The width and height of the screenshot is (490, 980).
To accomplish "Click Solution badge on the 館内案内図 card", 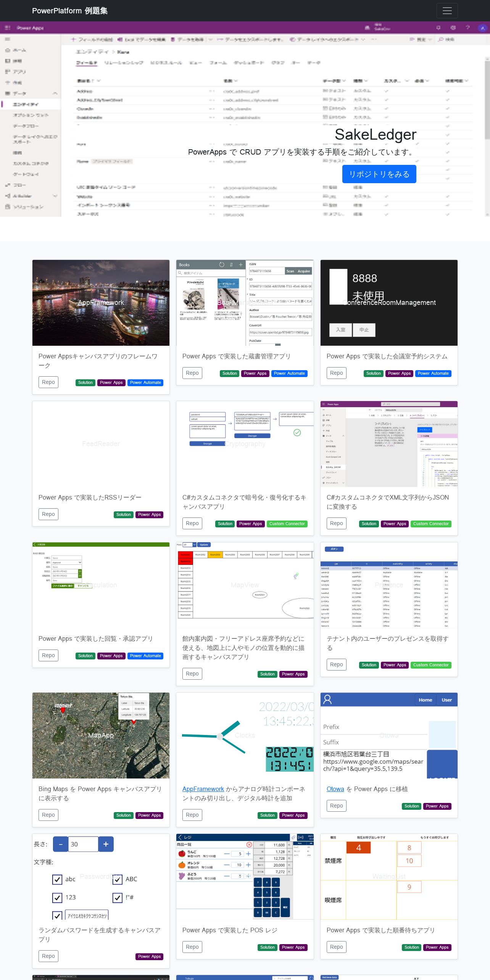I will point(268,674).
